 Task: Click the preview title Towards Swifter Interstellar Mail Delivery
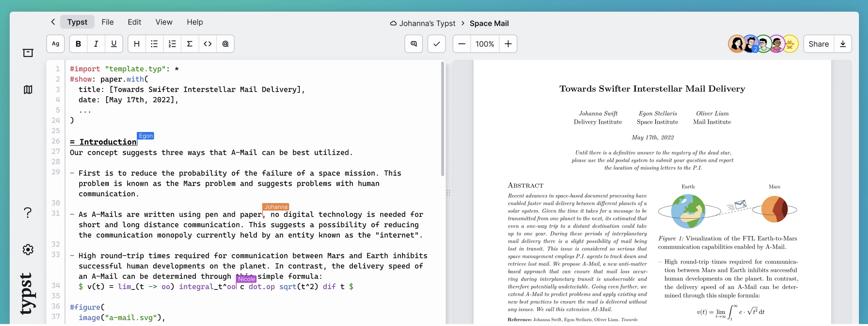[x=652, y=89]
